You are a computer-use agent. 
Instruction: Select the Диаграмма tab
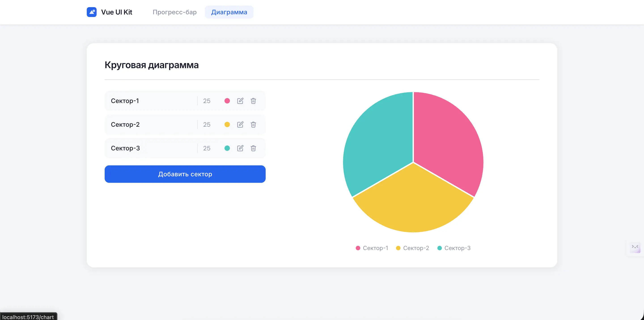point(229,12)
